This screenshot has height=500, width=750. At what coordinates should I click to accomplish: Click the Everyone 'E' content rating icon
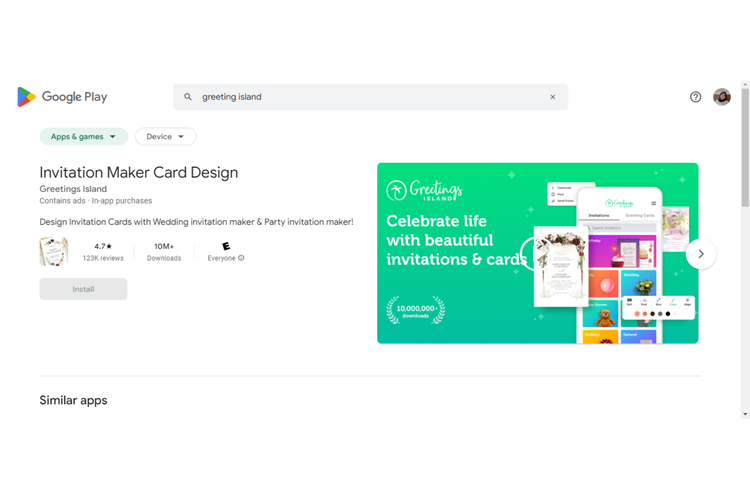tap(226, 246)
